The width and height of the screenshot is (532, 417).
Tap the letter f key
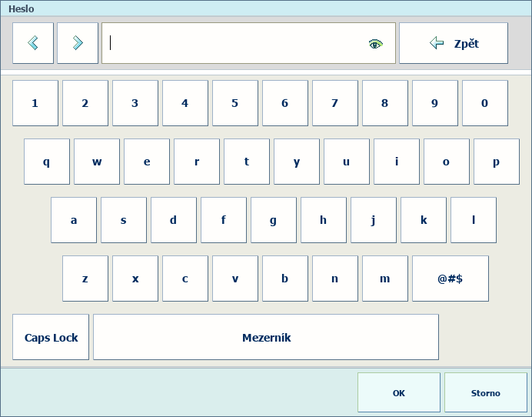click(x=224, y=220)
